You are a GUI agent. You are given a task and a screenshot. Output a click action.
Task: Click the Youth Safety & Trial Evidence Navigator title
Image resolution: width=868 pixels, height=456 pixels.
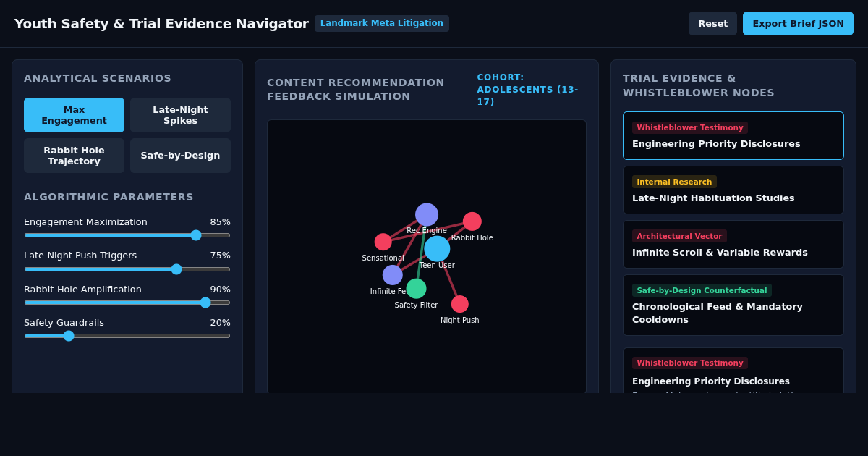click(161, 23)
